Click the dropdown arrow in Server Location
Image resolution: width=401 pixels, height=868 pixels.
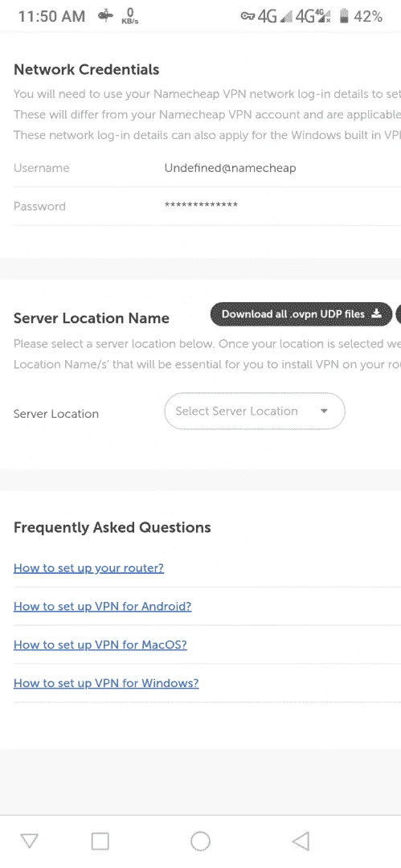pos(325,411)
